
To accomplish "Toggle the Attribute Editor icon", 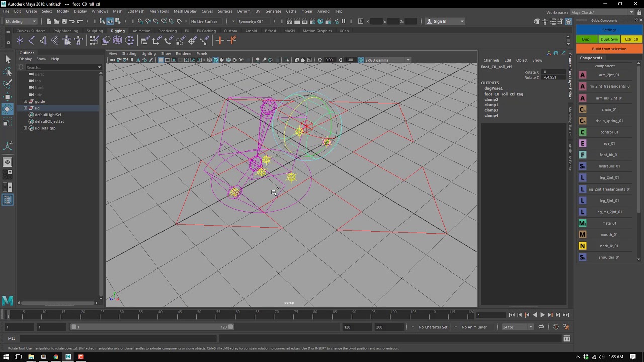I will click(553, 21).
